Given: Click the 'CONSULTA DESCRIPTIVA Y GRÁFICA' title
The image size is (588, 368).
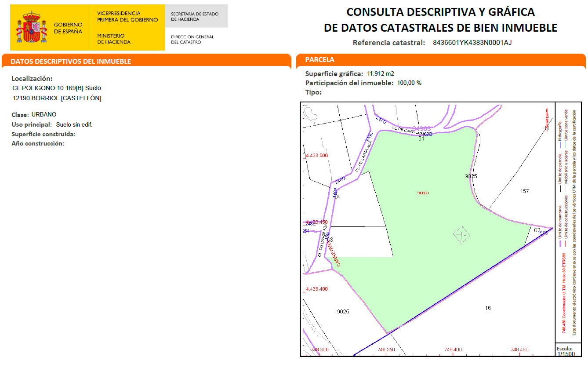Looking at the screenshot, I should coord(440,12).
